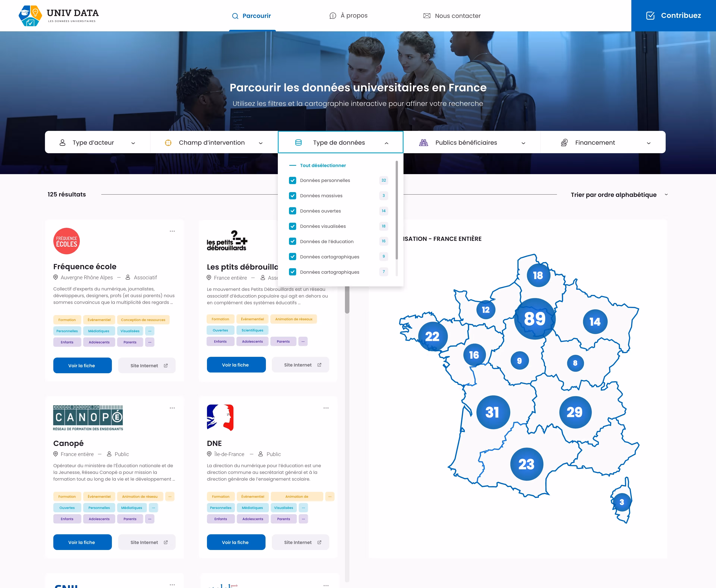Viewport: 716px width, 588px height.
Task: Click the Parcourir search magnifier icon
Action: [x=235, y=16]
